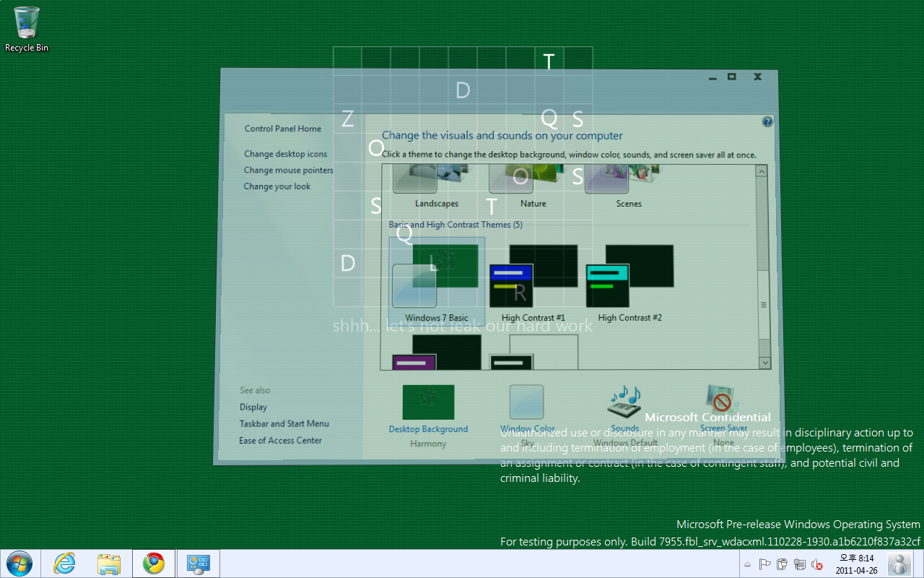This screenshot has width=924, height=578.
Task: Select the Nature theme
Action: [x=533, y=186]
